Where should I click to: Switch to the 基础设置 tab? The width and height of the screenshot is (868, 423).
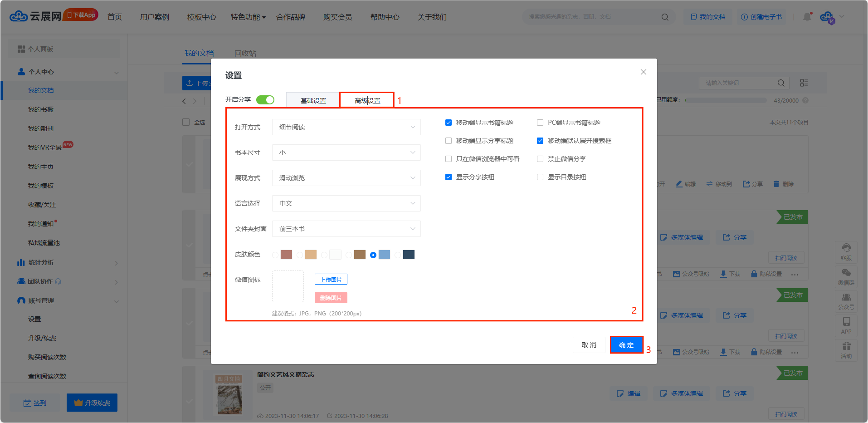[x=313, y=100]
